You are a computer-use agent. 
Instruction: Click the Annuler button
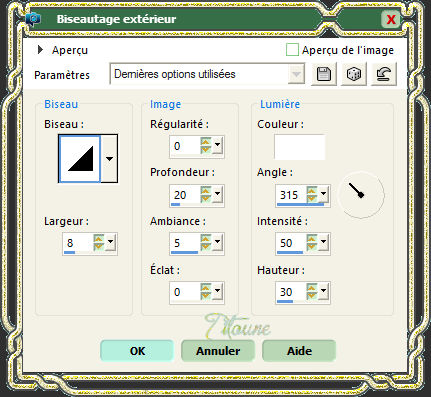pyautogui.click(x=218, y=351)
